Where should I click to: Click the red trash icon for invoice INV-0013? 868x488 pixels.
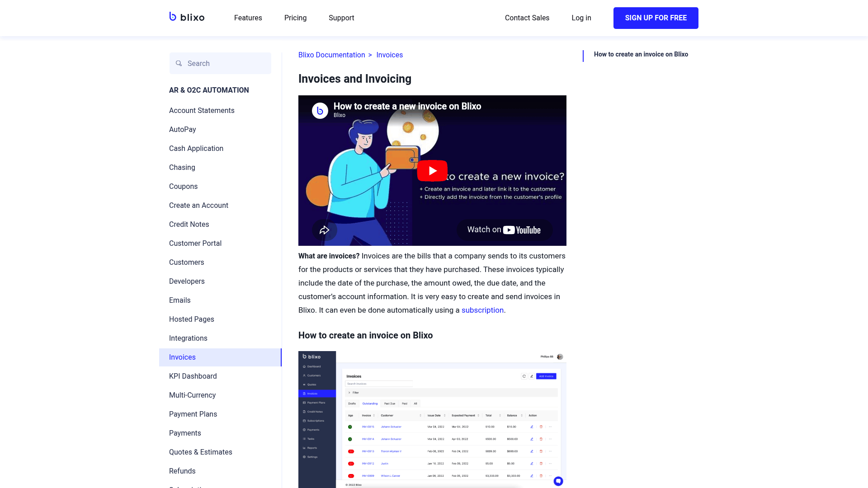click(x=541, y=451)
